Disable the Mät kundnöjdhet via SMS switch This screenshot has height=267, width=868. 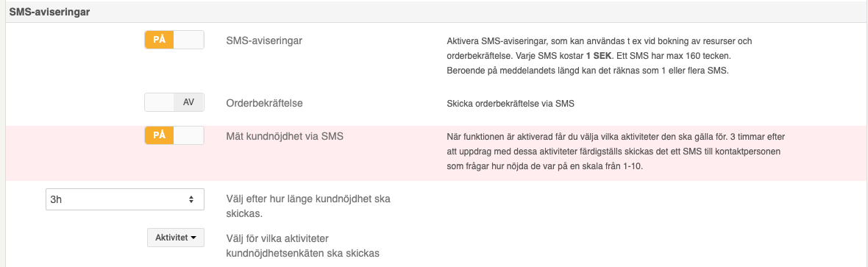(x=174, y=135)
